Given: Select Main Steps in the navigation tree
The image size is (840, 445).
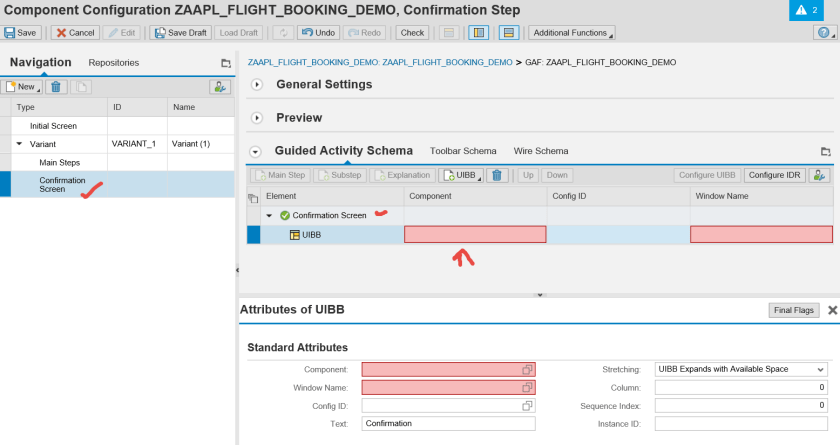Looking at the screenshot, I should pyautogui.click(x=59, y=162).
